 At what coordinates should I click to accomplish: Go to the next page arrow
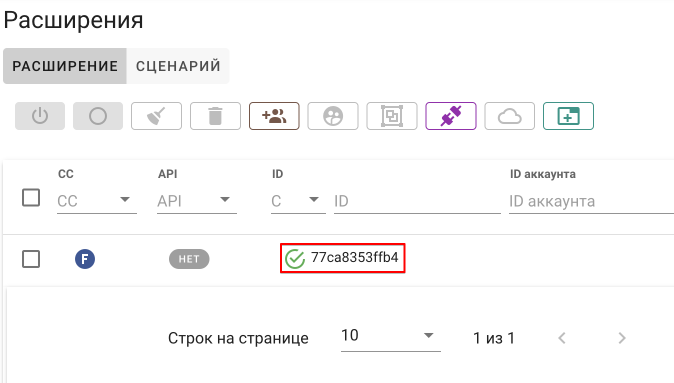622,338
